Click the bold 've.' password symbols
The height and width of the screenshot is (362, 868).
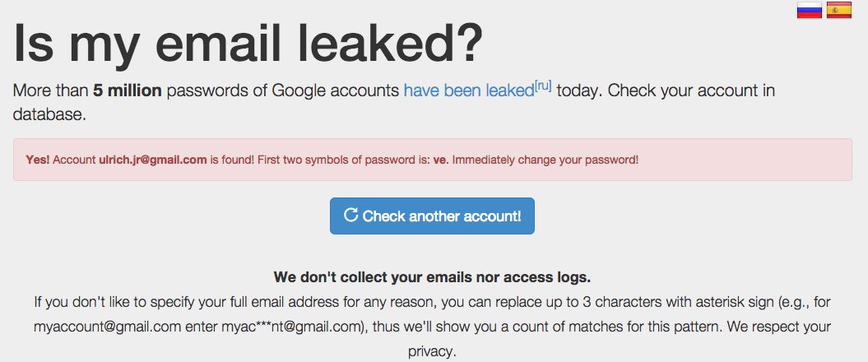(440, 160)
